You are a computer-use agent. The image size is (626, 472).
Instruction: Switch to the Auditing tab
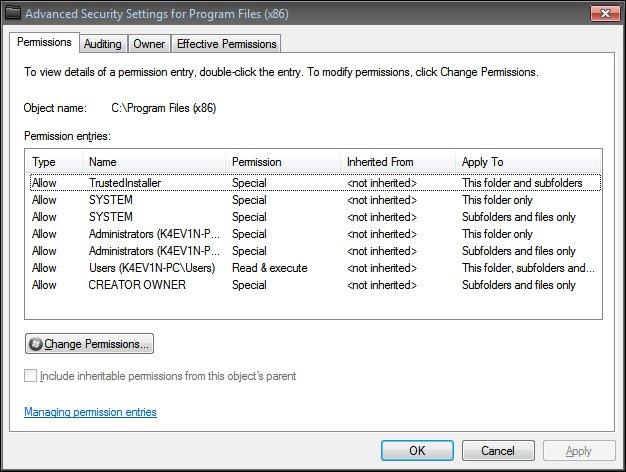[x=102, y=44]
